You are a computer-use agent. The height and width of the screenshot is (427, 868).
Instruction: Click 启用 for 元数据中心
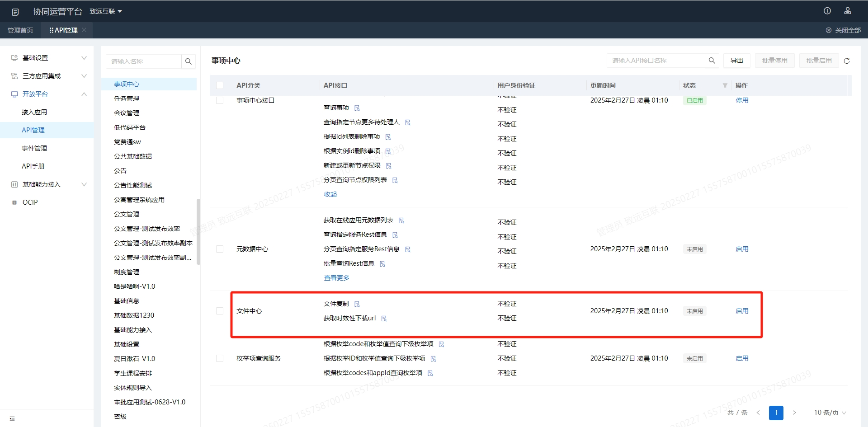point(742,249)
